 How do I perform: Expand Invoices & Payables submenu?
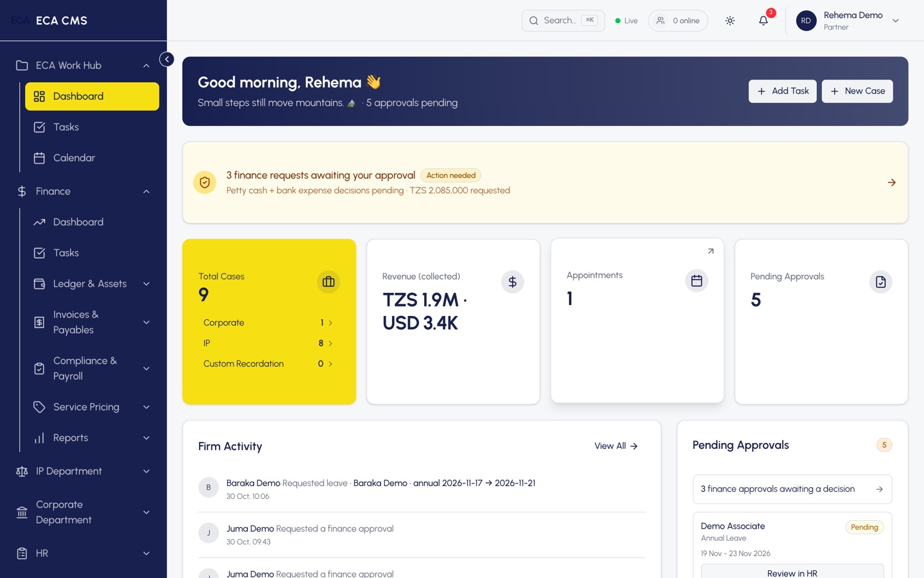(146, 322)
